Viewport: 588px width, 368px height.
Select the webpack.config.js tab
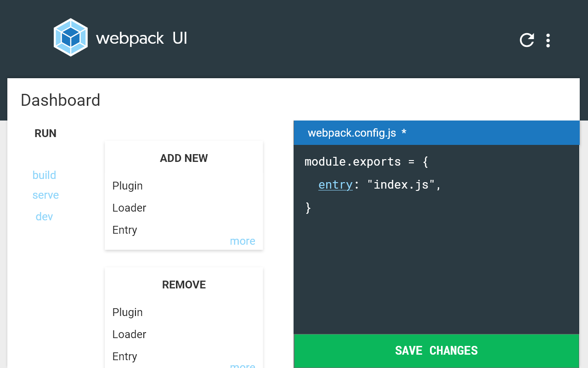click(x=357, y=133)
